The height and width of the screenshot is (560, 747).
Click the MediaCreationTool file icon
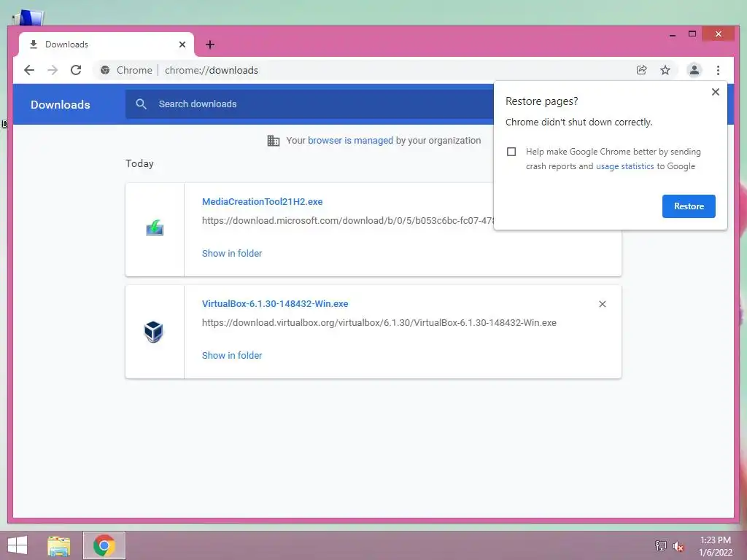(155, 227)
